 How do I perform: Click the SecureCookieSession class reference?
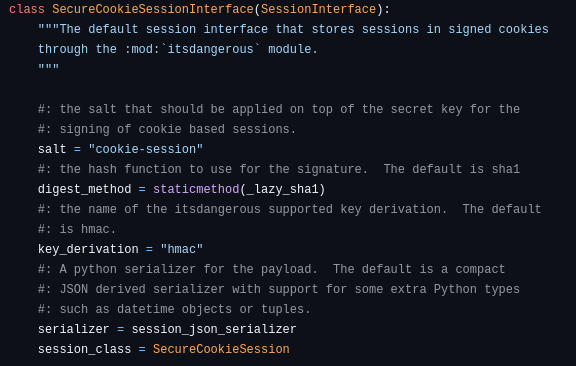[x=221, y=349]
